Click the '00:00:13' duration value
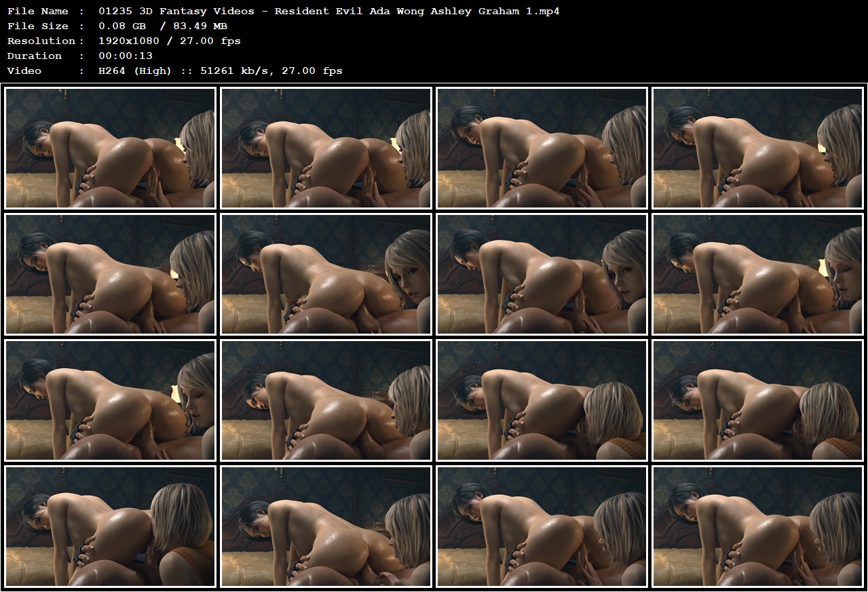The height and width of the screenshot is (592, 868). (x=126, y=56)
